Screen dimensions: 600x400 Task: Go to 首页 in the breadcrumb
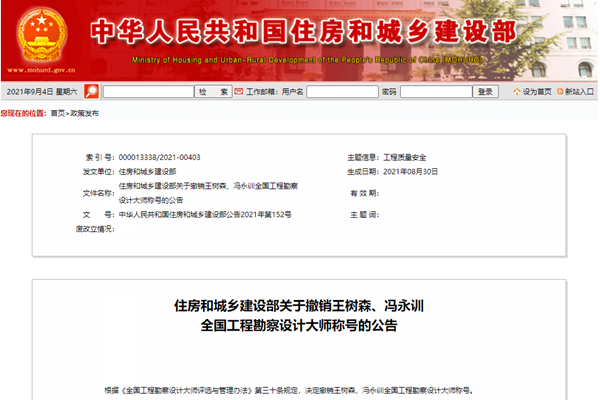click(x=57, y=113)
